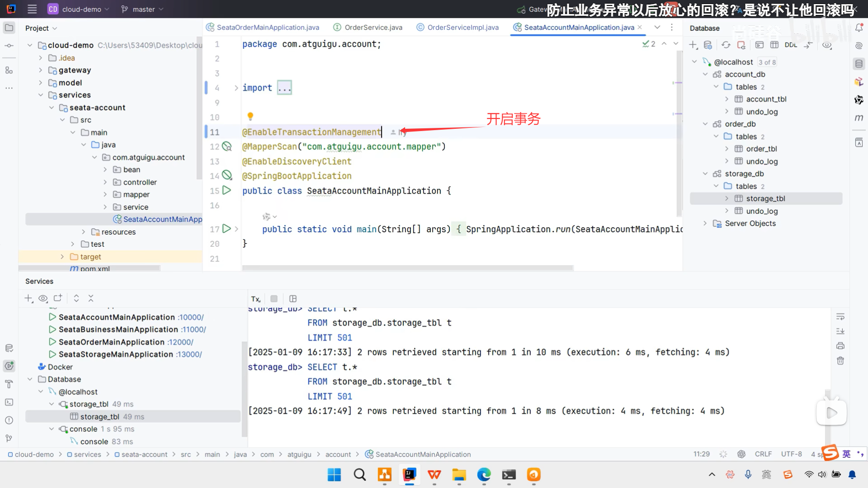
Task: Toggle the soft-wrap icon in console output
Action: pos(840,316)
